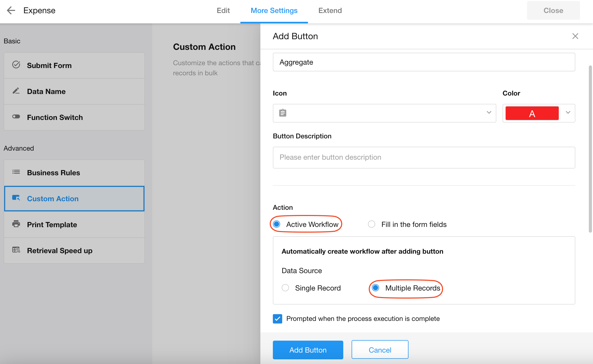Click the blue Add Button
The height and width of the screenshot is (364, 593).
pos(308,350)
